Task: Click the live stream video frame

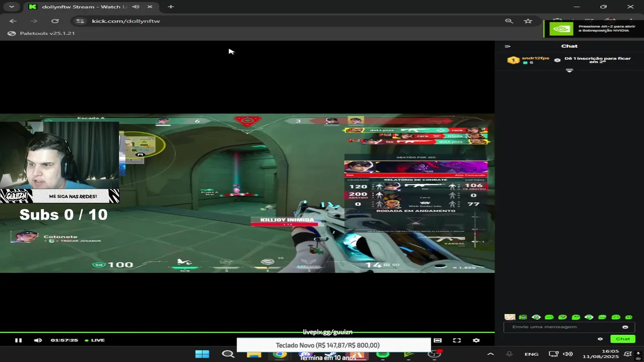Action: (247, 193)
